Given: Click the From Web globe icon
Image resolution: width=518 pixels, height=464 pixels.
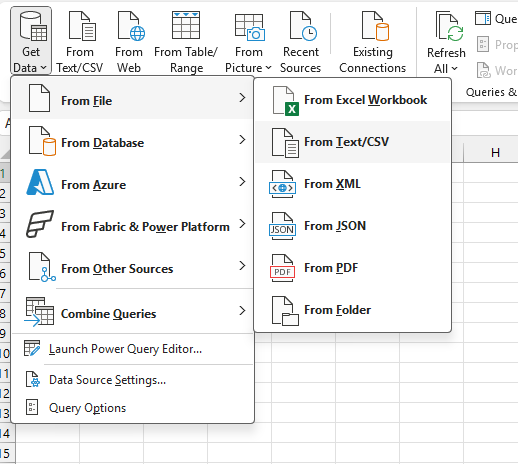Looking at the screenshot, I should 131,26.
